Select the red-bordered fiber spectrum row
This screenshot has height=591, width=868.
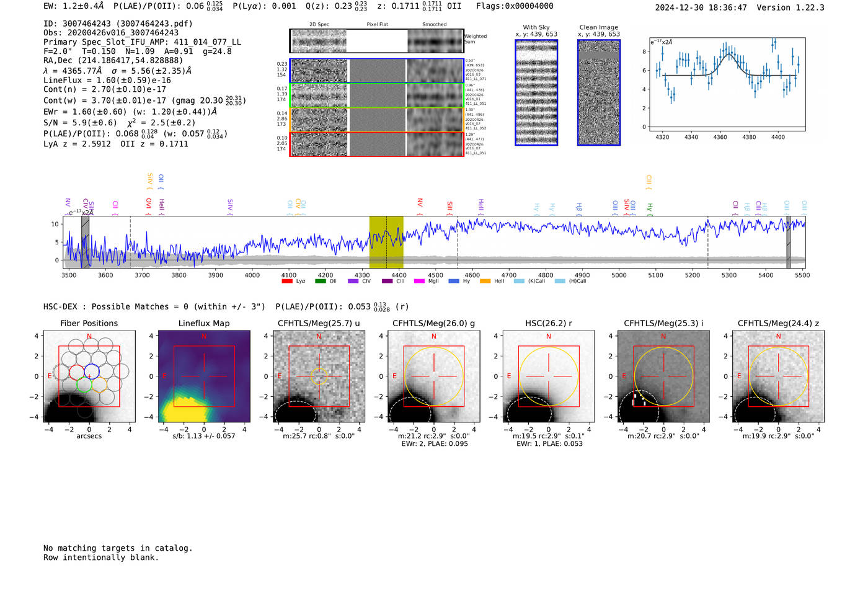pos(376,144)
